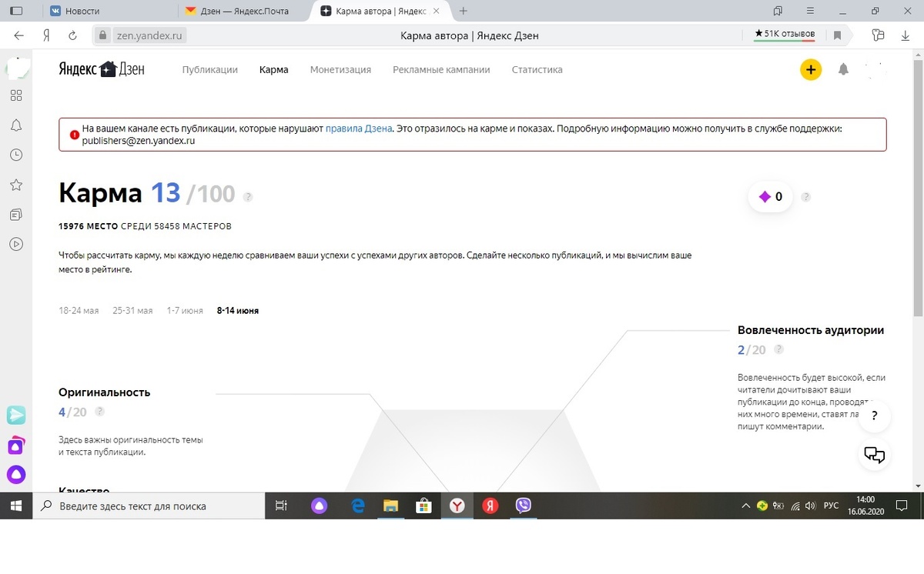Click the zen.yandex.ru address field
Screen dimensions: 924x574
151,35
